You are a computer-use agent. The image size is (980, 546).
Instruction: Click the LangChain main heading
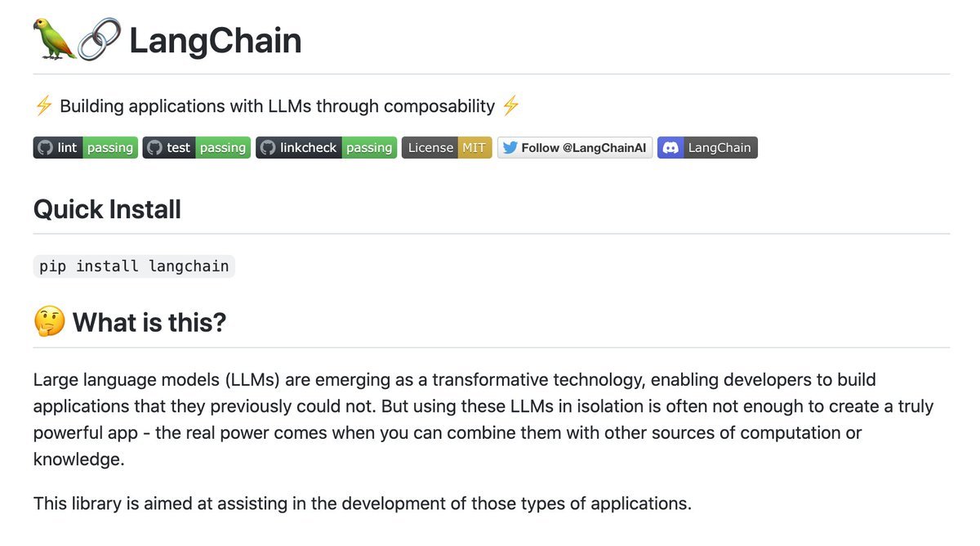(x=216, y=41)
